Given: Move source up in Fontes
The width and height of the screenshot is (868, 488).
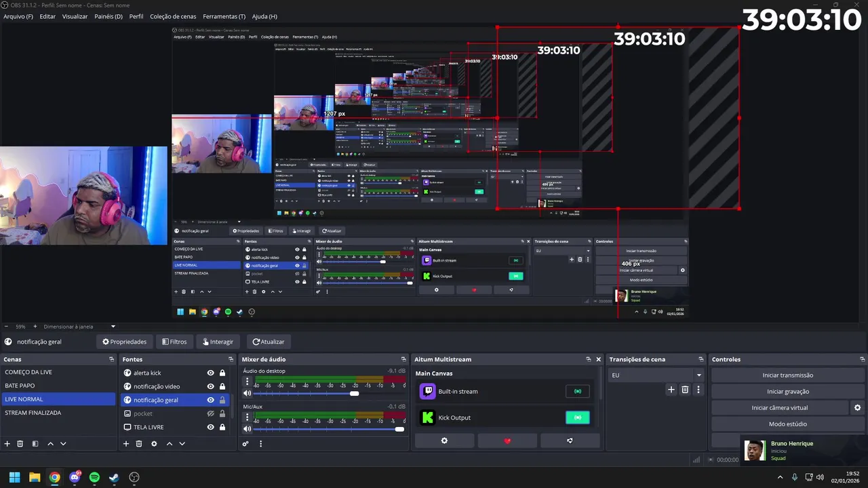Looking at the screenshot, I should click(169, 444).
